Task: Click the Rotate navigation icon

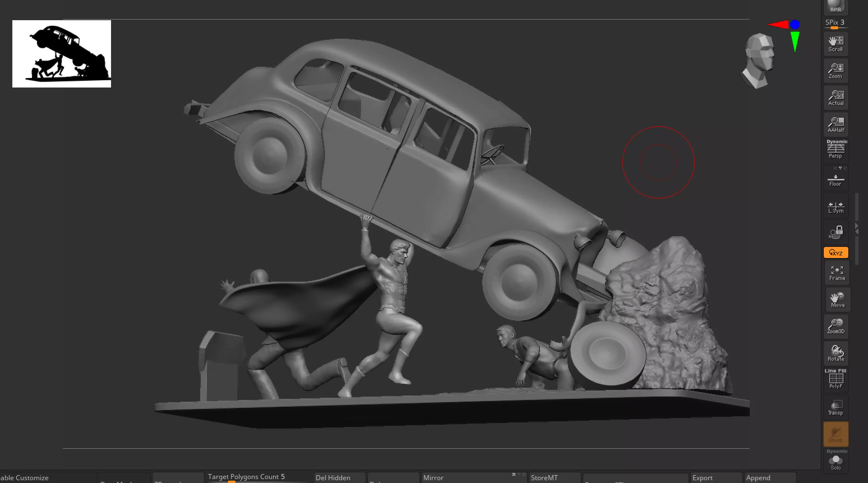Action: [836, 353]
